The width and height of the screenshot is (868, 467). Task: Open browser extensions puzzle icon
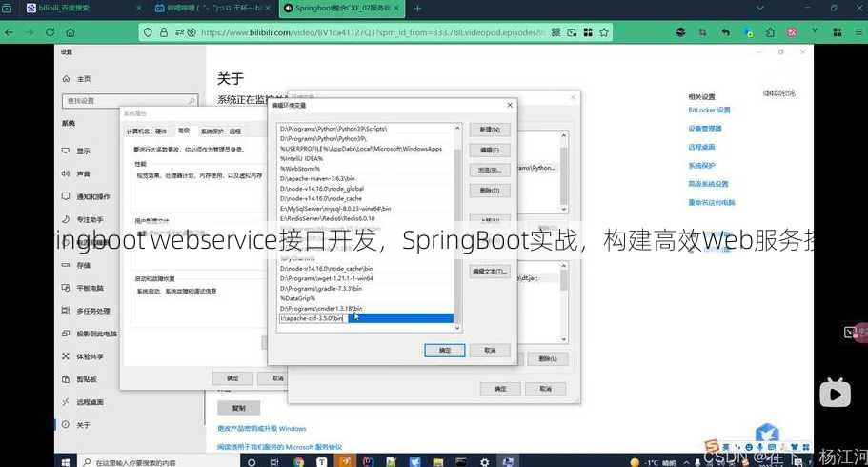point(770,32)
